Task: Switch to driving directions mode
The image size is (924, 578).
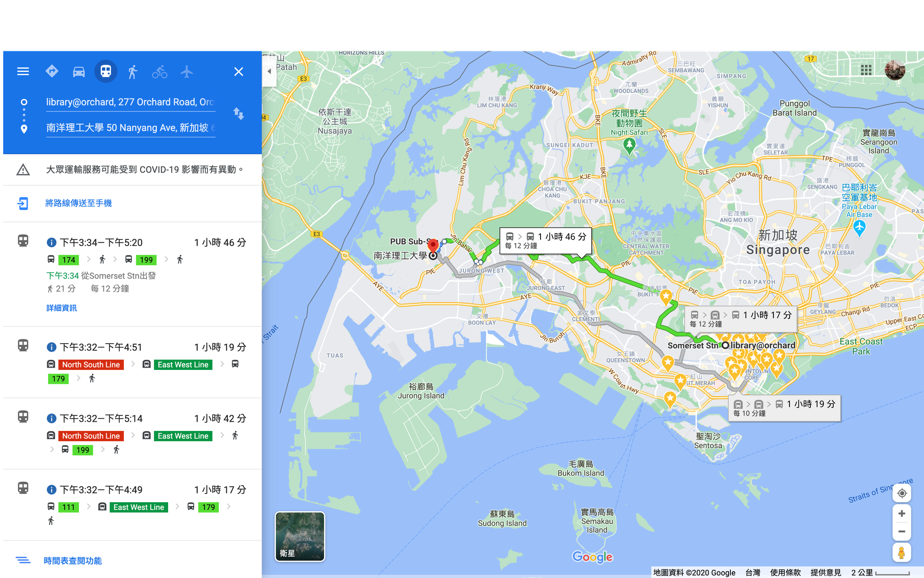Action: pyautogui.click(x=79, y=72)
